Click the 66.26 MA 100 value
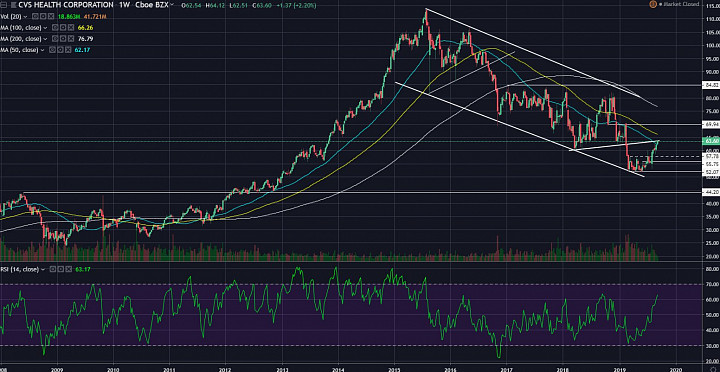 coord(85,28)
